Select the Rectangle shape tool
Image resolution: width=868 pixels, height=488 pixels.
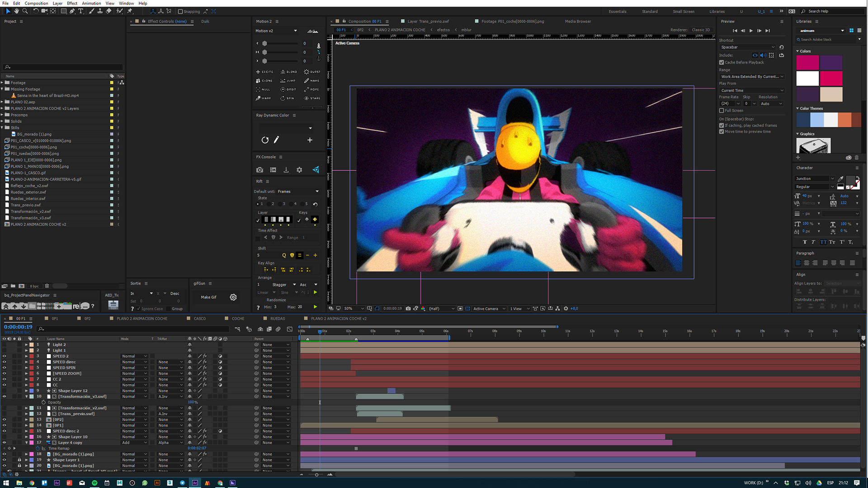[x=63, y=11]
